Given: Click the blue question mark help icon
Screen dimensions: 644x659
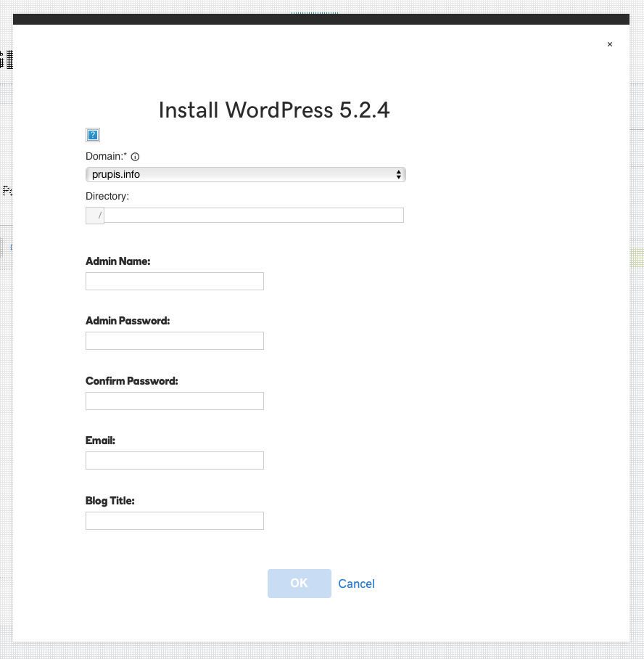Looking at the screenshot, I should coord(92,134).
